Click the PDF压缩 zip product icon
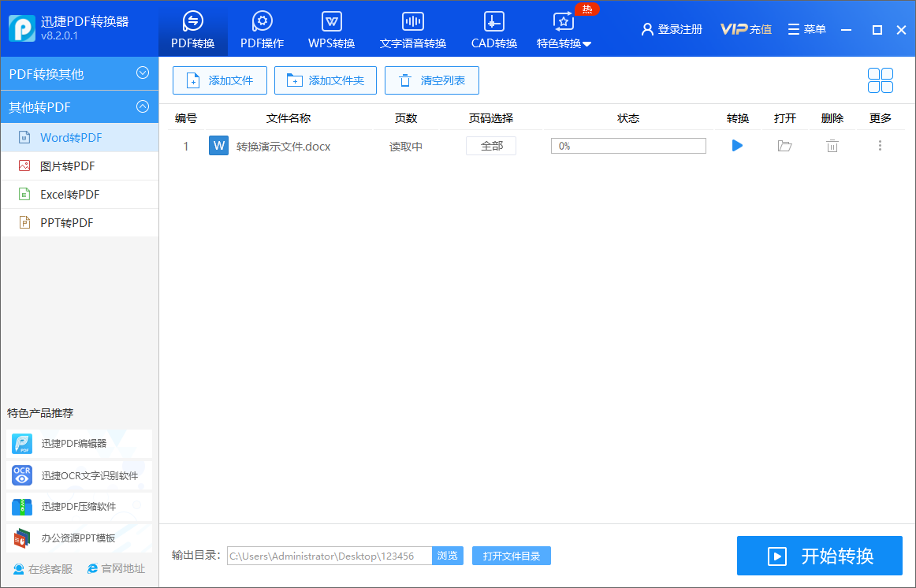The height and width of the screenshot is (588, 916). [22, 507]
